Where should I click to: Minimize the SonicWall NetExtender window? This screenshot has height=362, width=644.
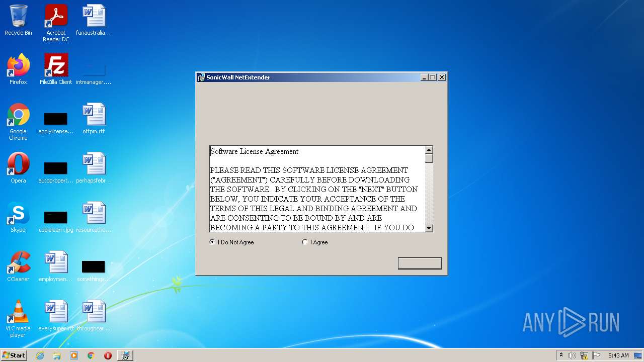[x=424, y=77]
